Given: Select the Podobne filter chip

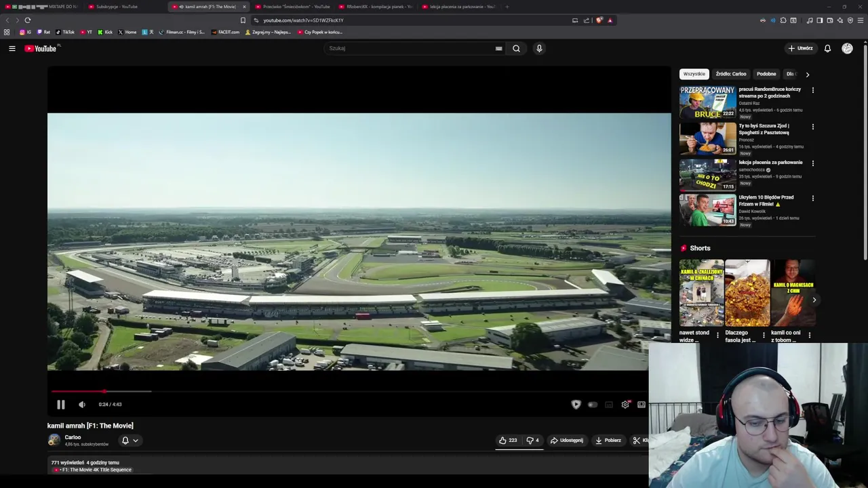Looking at the screenshot, I should (x=766, y=74).
